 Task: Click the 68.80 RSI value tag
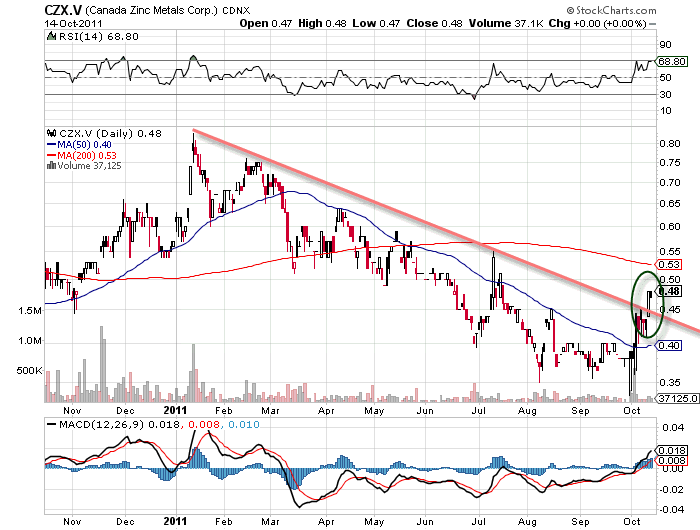click(x=669, y=62)
